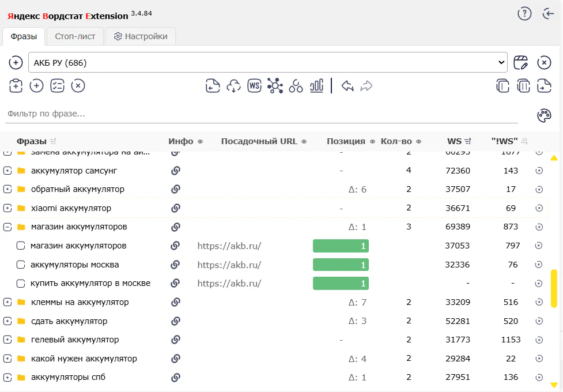Expand the сдать аккумулятор group
Screen dimensions: 563x392
point(7,321)
